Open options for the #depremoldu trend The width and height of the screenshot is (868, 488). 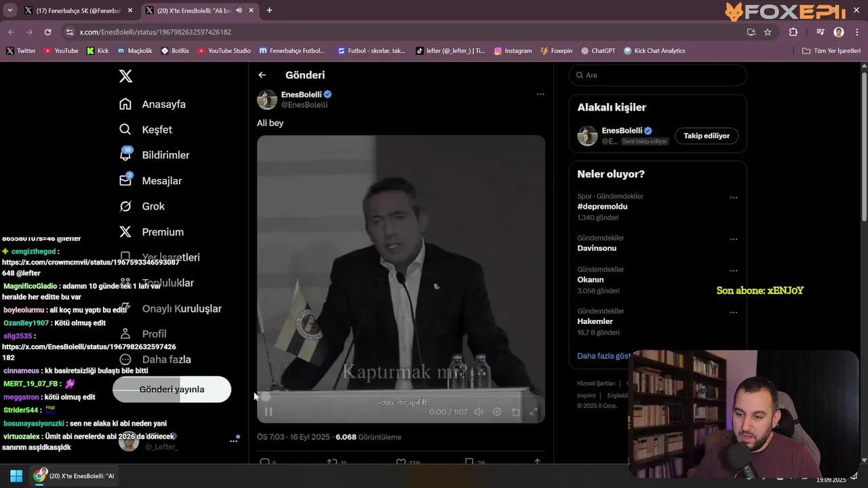(733, 198)
